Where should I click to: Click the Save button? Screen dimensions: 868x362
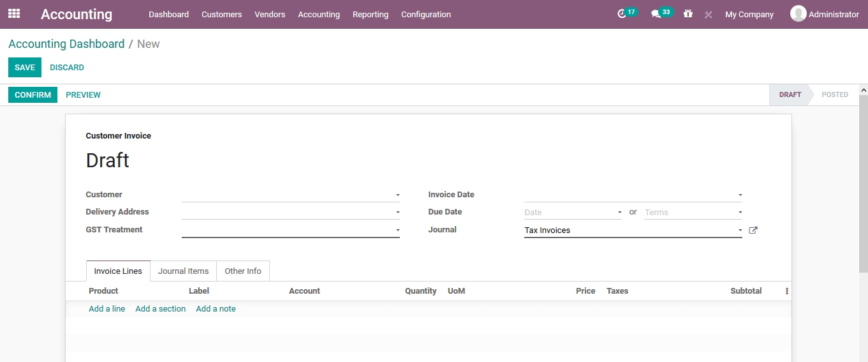click(25, 68)
